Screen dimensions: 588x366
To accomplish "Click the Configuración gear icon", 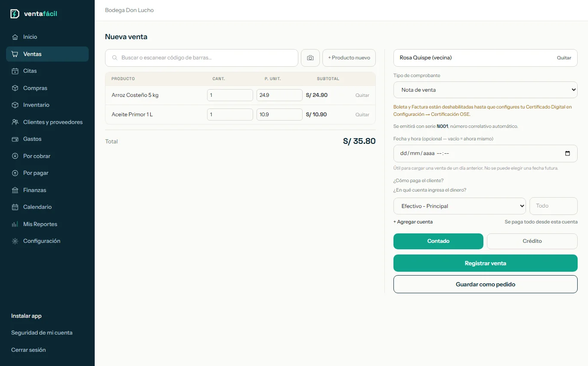I will click(15, 241).
